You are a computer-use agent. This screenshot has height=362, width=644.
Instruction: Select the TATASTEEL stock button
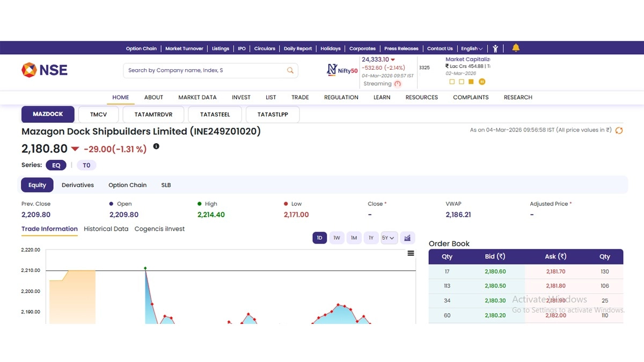[215, 114]
